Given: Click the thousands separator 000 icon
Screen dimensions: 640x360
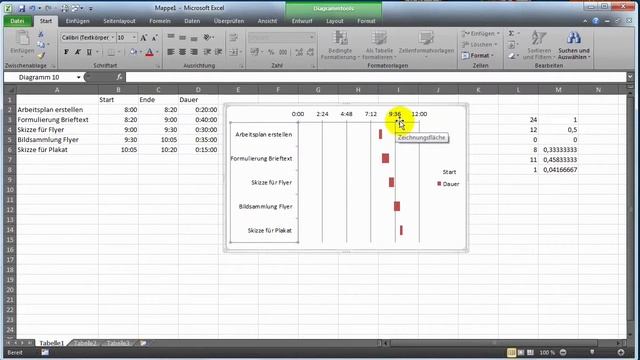Looking at the screenshot, I should [283, 52].
